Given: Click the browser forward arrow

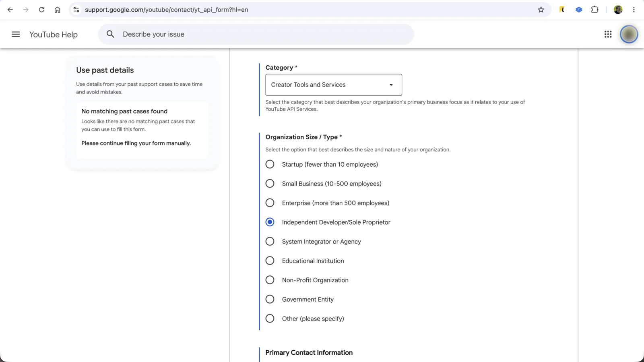Looking at the screenshot, I should point(26,10).
